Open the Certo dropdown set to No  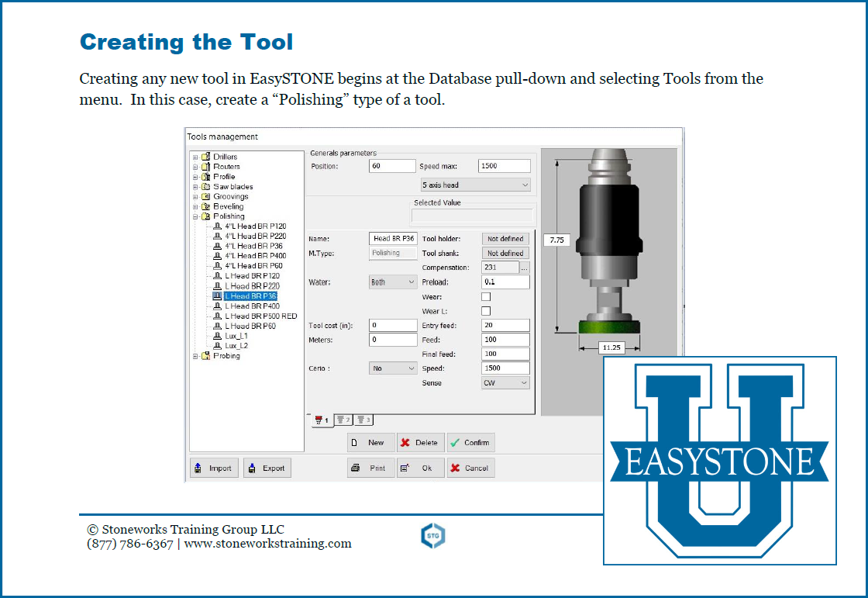pyautogui.click(x=392, y=368)
